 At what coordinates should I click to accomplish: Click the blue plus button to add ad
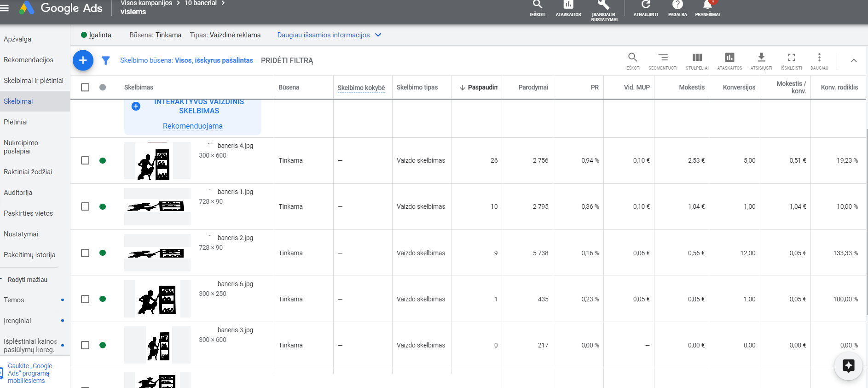coord(83,60)
